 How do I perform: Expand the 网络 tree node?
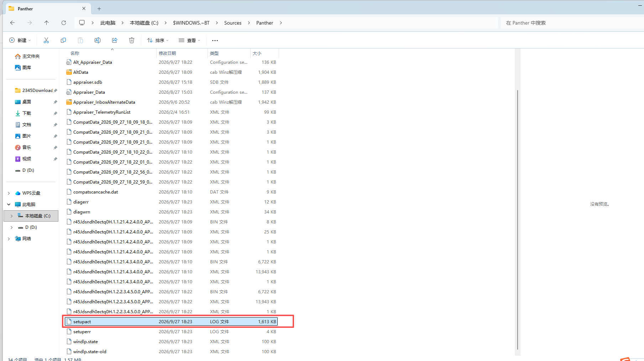tap(9, 239)
